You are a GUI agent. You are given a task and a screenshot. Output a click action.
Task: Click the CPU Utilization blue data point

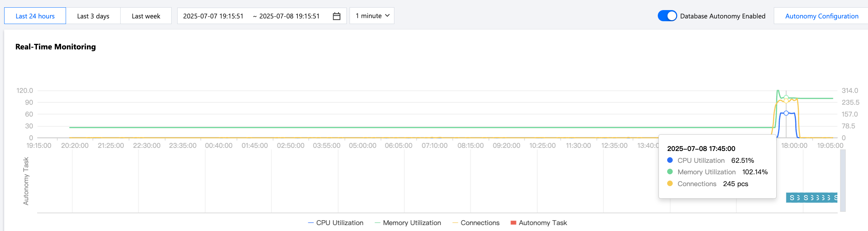coord(786,113)
